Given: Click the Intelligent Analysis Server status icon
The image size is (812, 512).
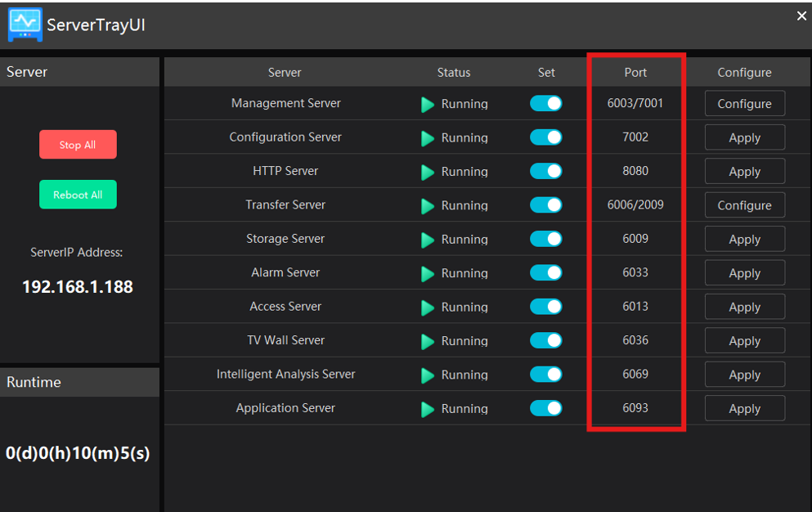Looking at the screenshot, I should (428, 375).
